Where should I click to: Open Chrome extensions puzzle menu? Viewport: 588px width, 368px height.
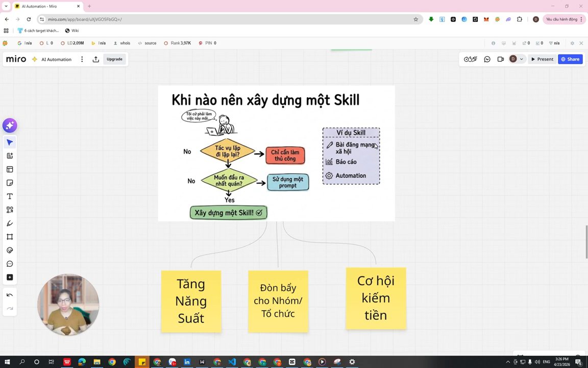520,19
